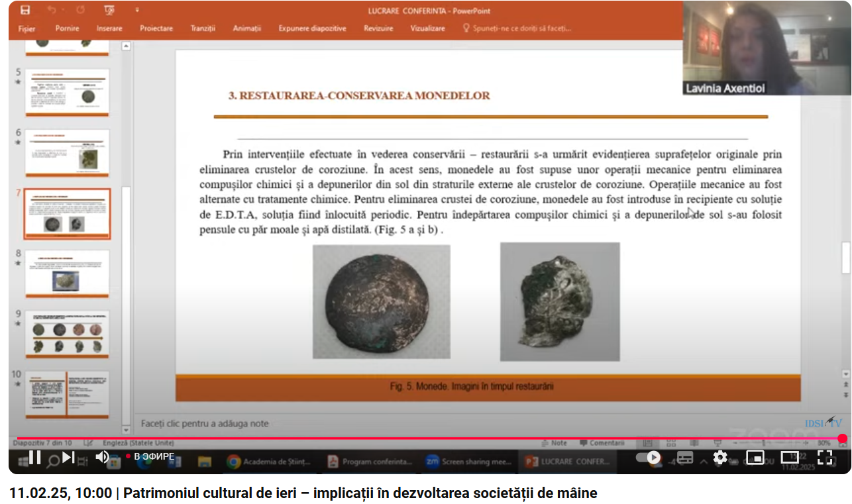Click the live 'В ЭФИРЕ' badge
This screenshot has height=504, width=852.
pyautogui.click(x=151, y=457)
